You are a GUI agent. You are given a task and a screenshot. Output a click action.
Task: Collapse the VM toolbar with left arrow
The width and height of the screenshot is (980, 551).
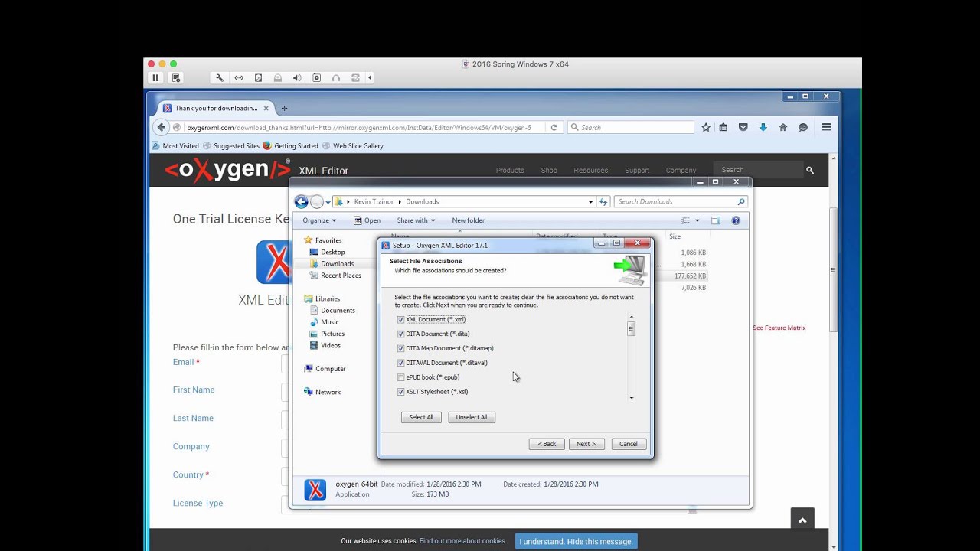[x=371, y=77]
